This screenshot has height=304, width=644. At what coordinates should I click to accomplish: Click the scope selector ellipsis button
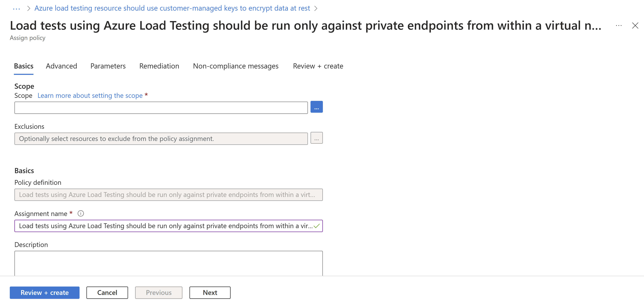click(317, 107)
